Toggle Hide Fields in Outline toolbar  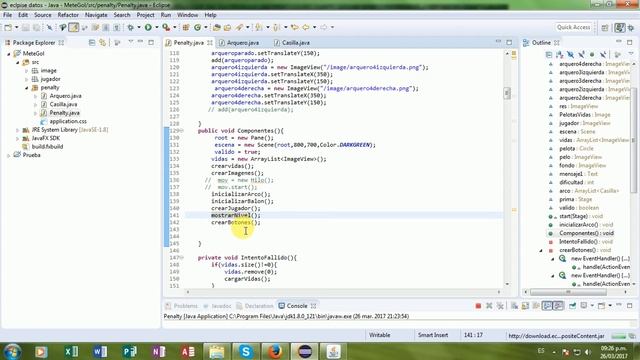(x=571, y=54)
